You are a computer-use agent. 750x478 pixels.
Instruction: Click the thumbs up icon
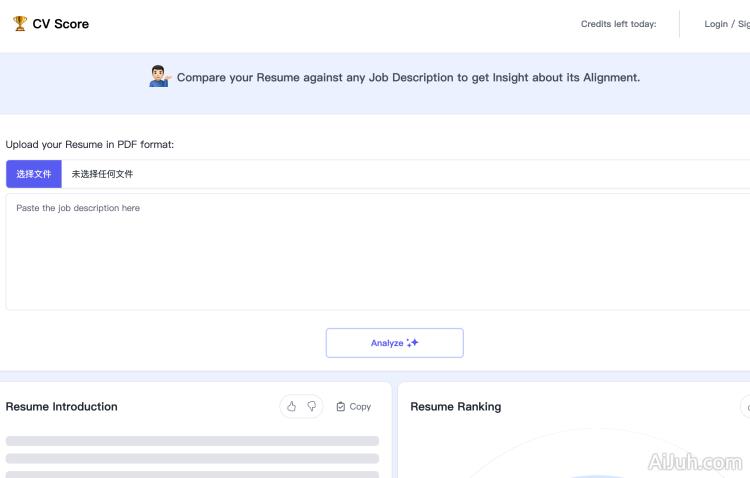292,407
